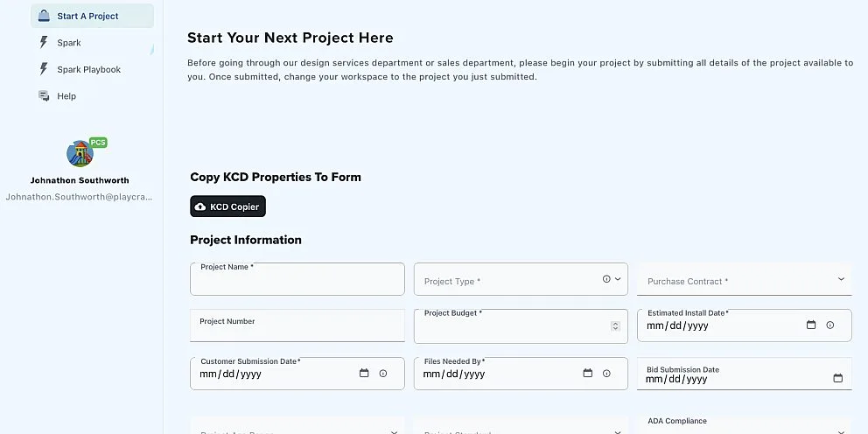The image size is (868, 434).
Task: Click info icon beside Estimated Install Date
Action: [829, 325]
